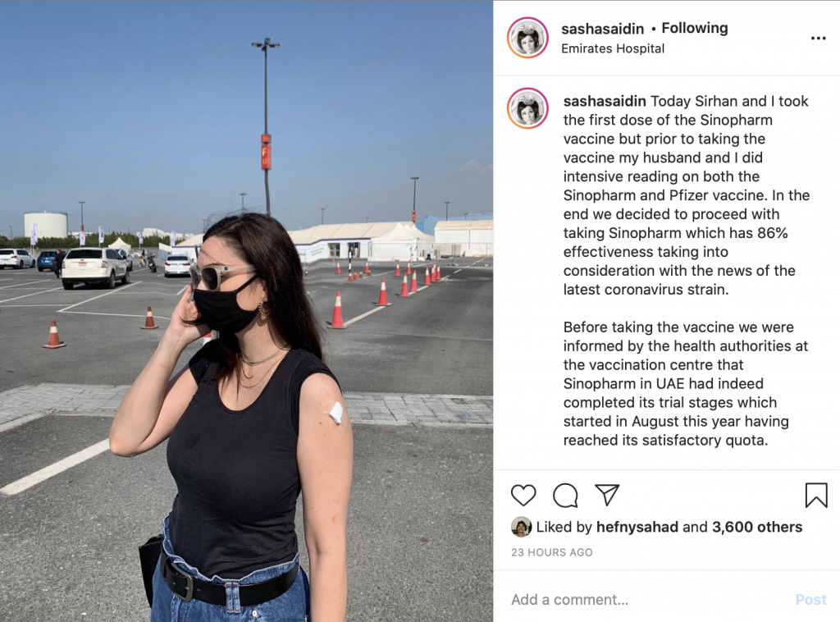The width and height of the screenshot is (840, 622).
Task: Toggle the Following status button
Action: 694,28
